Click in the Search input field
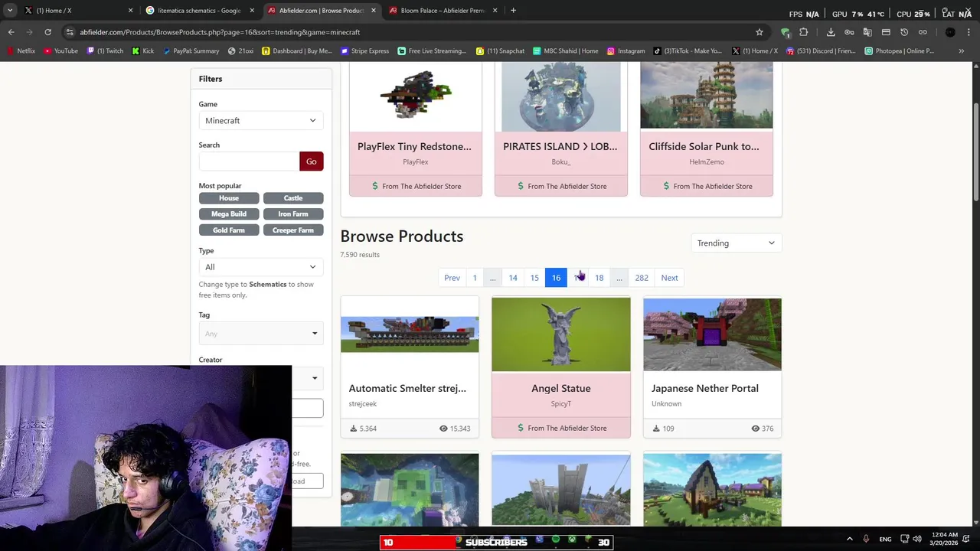The width and height of the screenshot is (980, 551). (249, 161)
